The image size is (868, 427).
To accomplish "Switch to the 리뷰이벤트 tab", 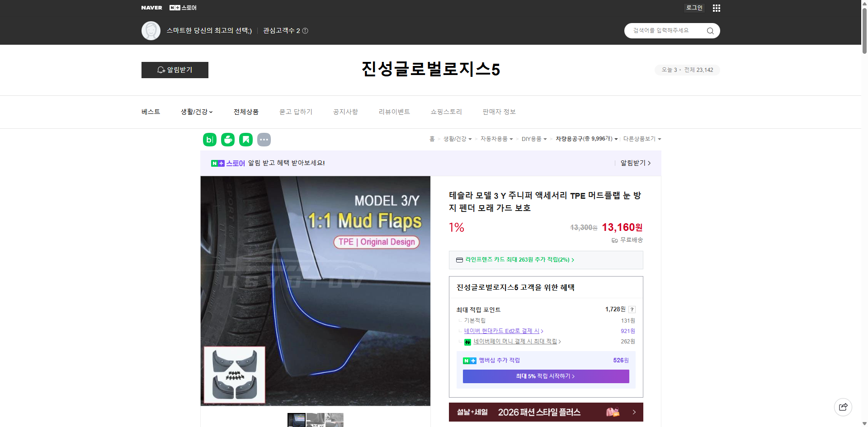I will [394, 112].
